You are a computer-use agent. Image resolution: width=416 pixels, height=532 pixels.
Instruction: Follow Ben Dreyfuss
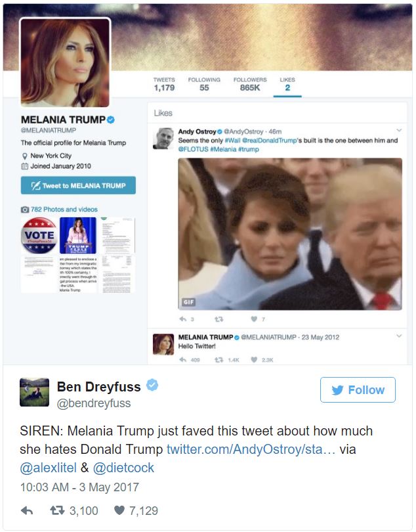click(358, 390)
